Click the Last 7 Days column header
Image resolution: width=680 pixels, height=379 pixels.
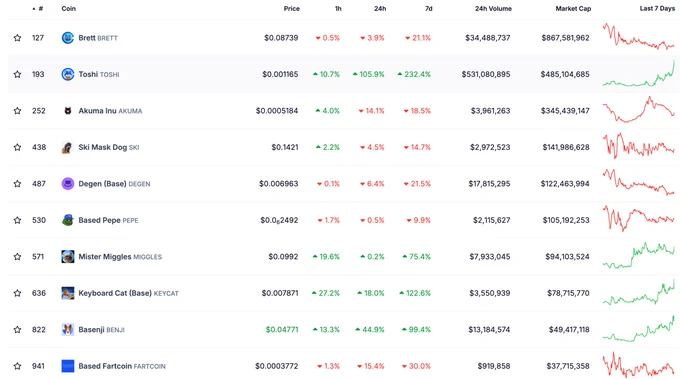(657, 8)
